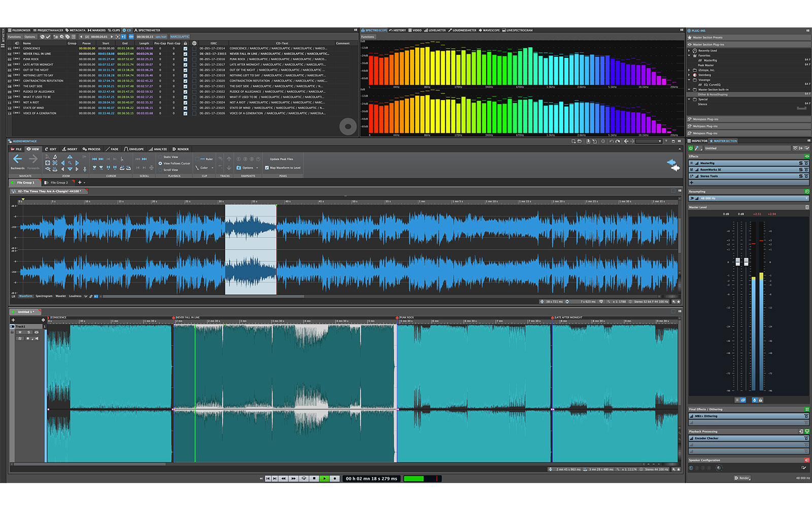Add a new effect slot with plus

(x=692, y=183)
